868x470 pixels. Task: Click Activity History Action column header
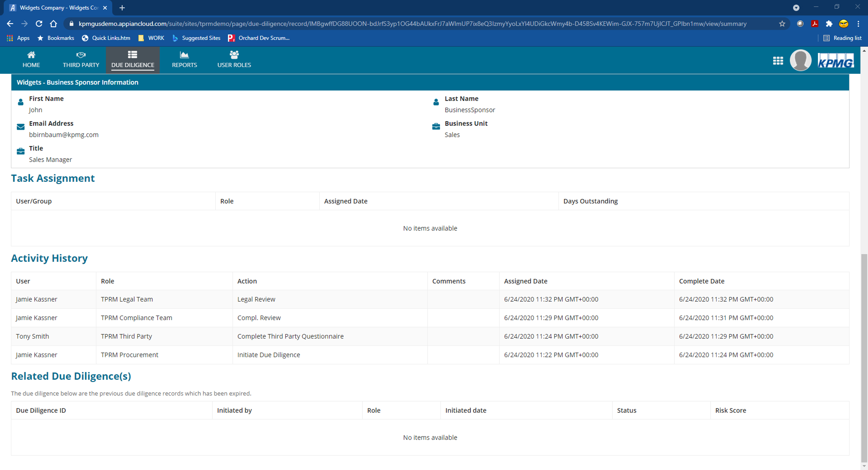(247, 281)
